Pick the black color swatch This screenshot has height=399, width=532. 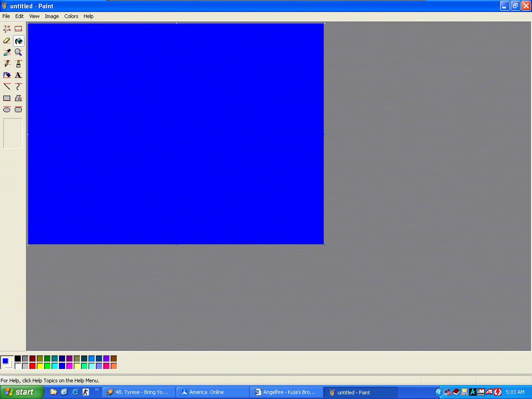[18, 359]
